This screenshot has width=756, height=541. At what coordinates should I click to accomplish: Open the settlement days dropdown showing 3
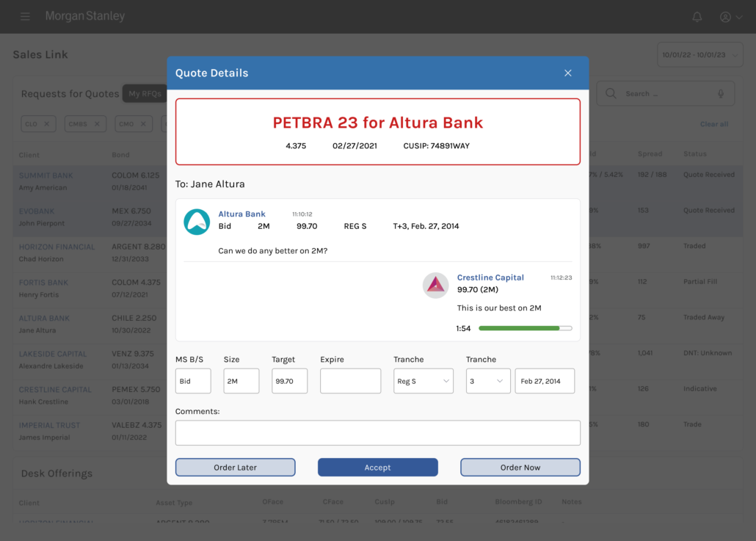pos(488,381)
